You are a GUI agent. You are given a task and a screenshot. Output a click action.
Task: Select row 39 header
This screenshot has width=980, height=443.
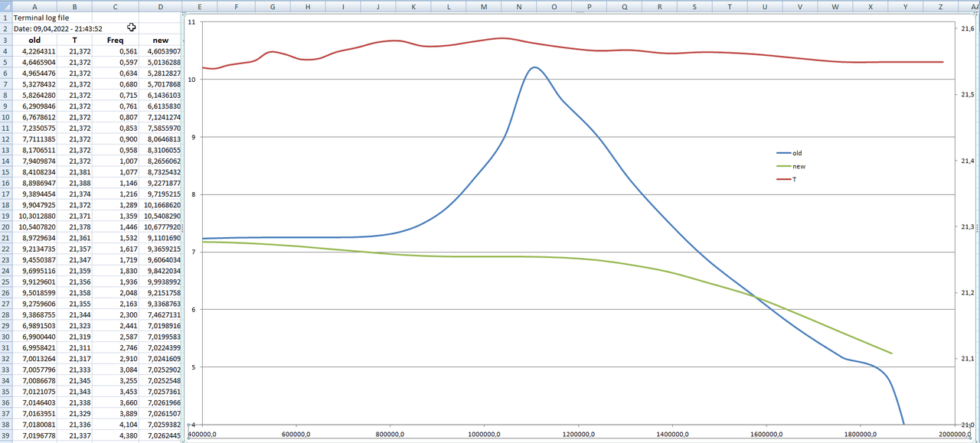pos(5,436)
